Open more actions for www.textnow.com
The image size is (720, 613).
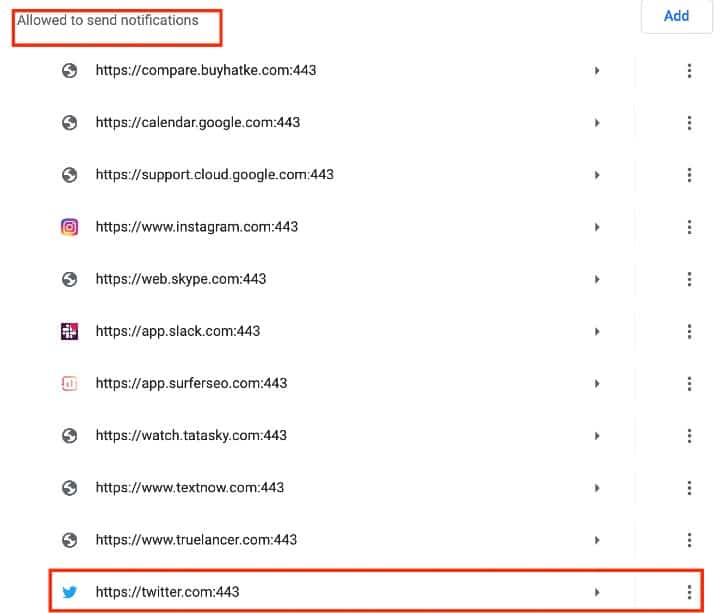689,488
